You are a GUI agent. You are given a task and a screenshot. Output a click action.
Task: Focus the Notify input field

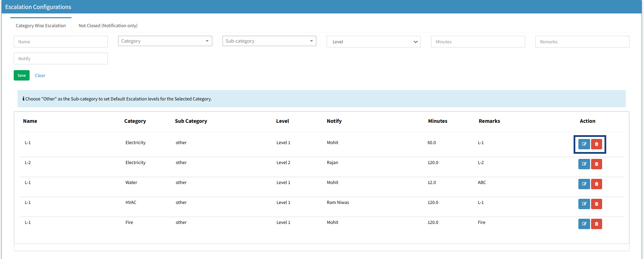click(x=61, y=58)
